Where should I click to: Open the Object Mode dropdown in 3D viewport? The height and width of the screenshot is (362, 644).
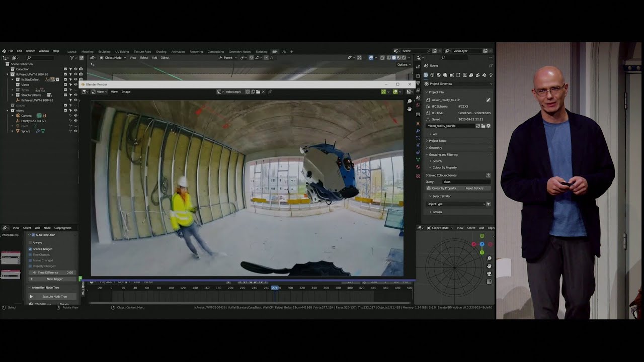pyautogui.click(x=113, y=58)
